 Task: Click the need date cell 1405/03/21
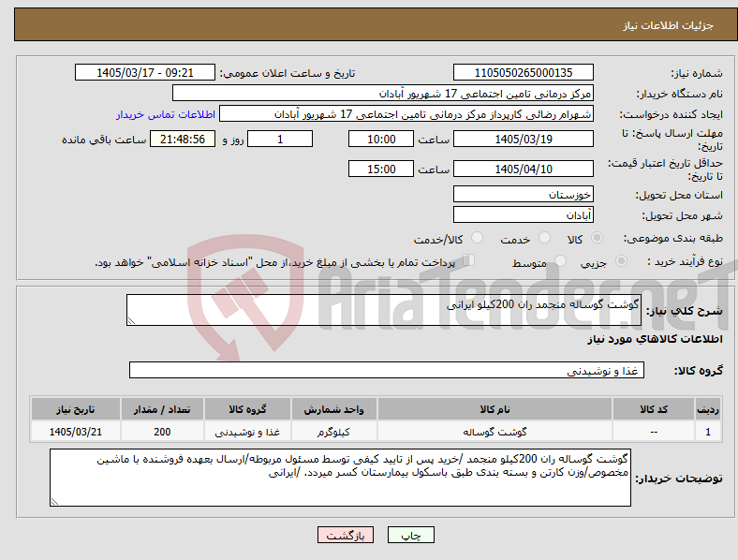(76, 432)
